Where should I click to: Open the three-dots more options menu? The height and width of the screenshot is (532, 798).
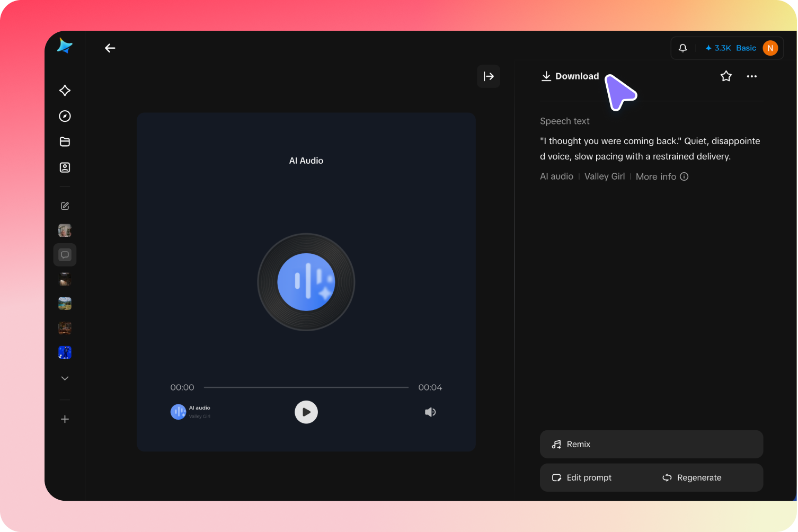(752, 76)
